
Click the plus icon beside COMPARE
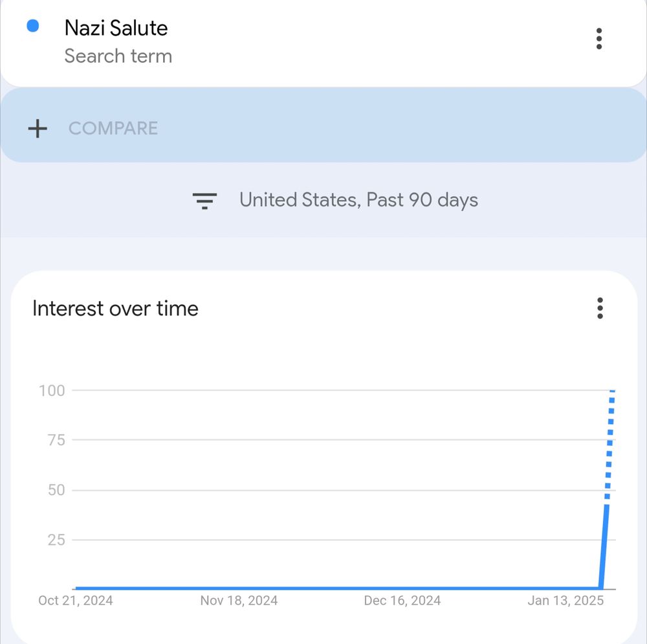tap(38, 128)
